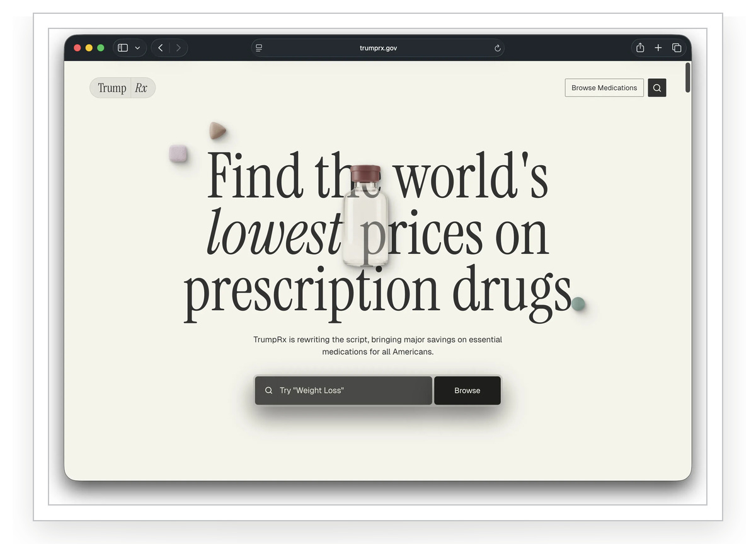Close the window with red button
The height and width of the screenshot is (544, 756).
coord(77,48)
